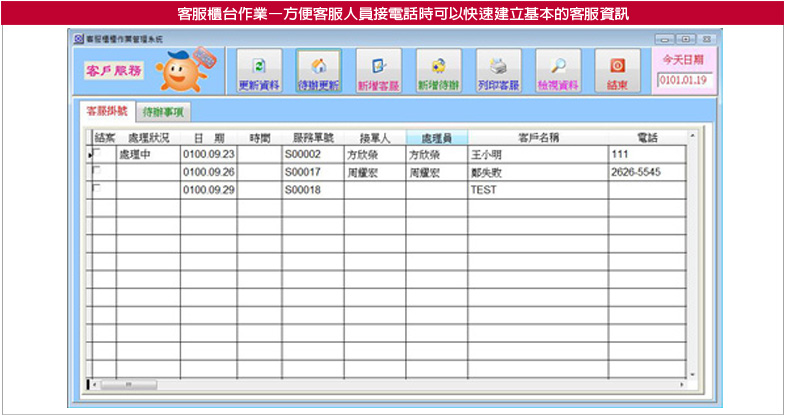
Task: Check 結案 box for S00017 row
Action: (97, 171)
